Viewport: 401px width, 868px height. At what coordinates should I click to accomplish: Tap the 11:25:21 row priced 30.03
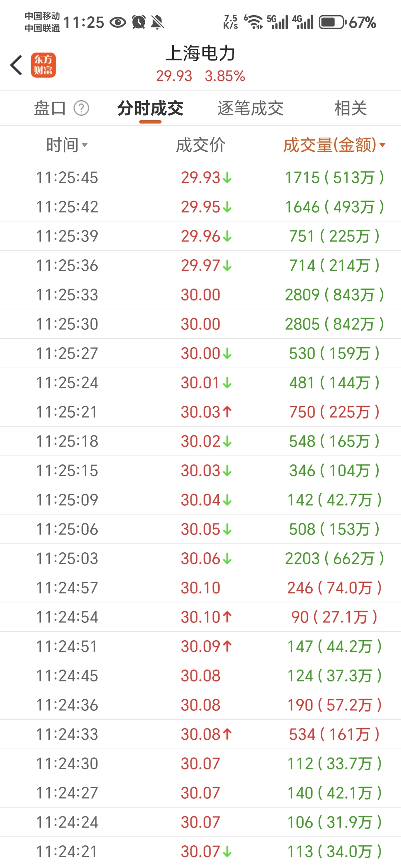click(x=200, y=412)
